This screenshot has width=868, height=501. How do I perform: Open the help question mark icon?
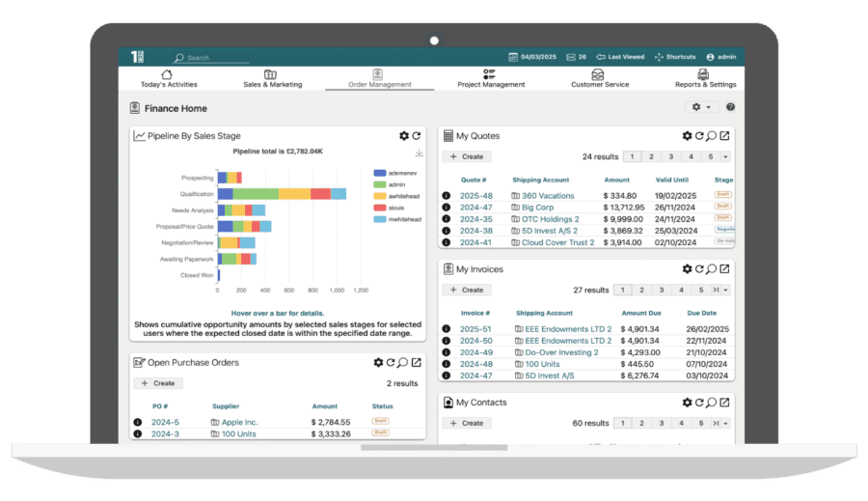pos(730,107)
